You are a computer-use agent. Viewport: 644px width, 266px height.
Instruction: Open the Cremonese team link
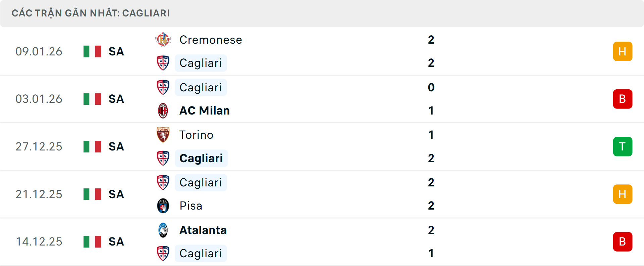tap(211, 40)
